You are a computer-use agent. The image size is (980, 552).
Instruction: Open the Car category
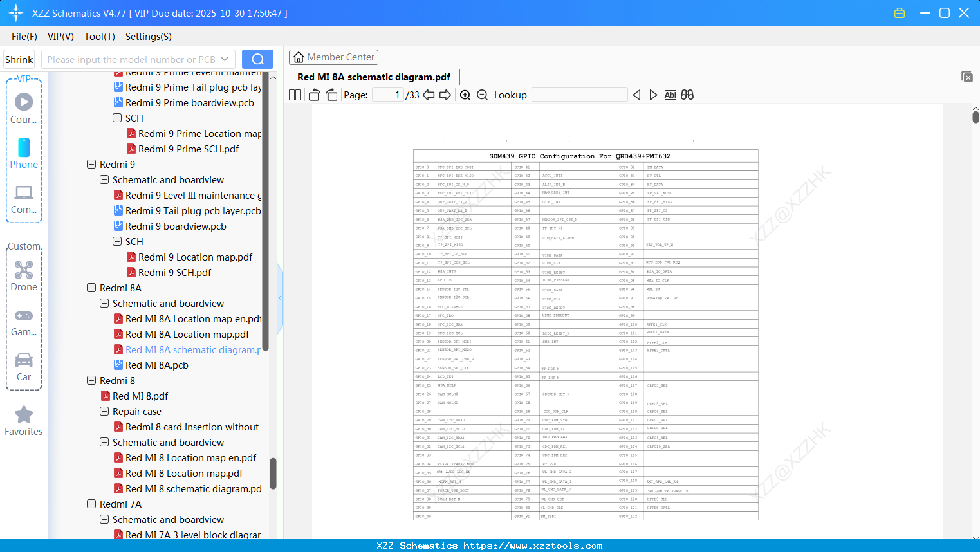coord(24,366)
